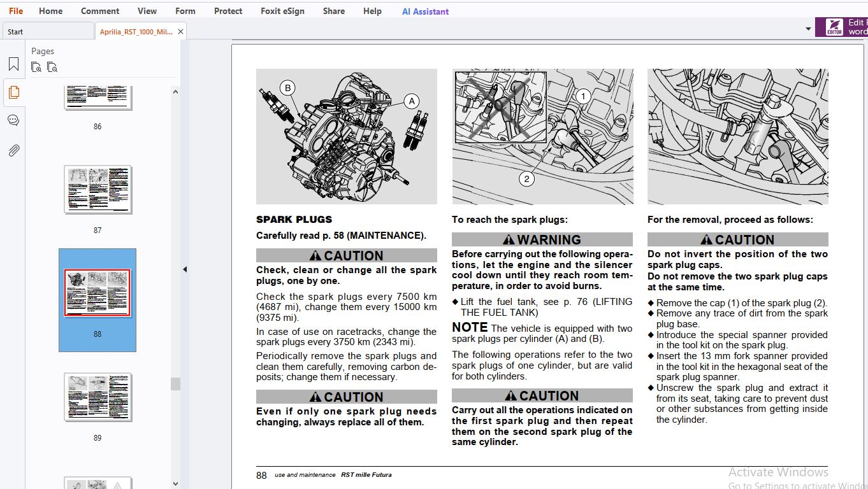Click the spark plug cap diagram with labels 1 and 2

542,136
